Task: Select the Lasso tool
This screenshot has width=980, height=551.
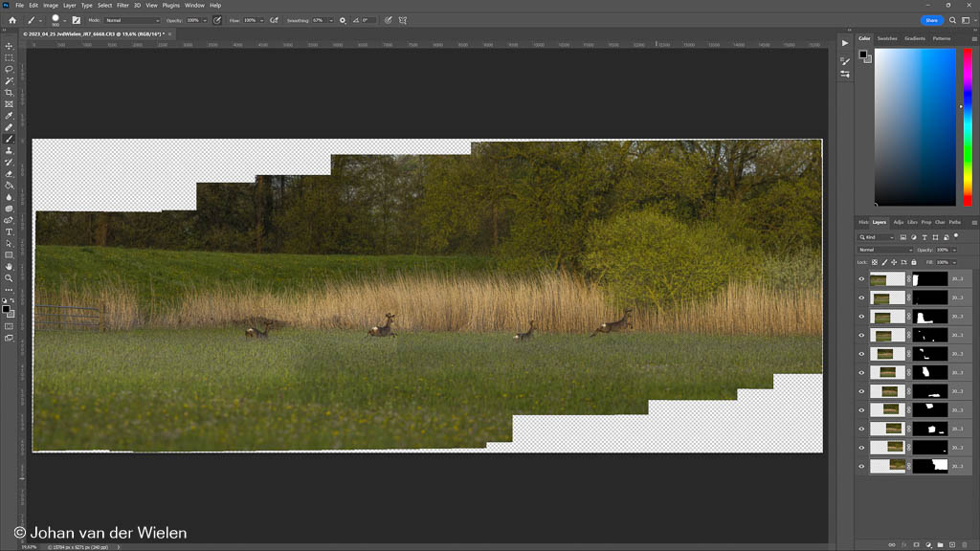Action: click(x=10, y=69)
